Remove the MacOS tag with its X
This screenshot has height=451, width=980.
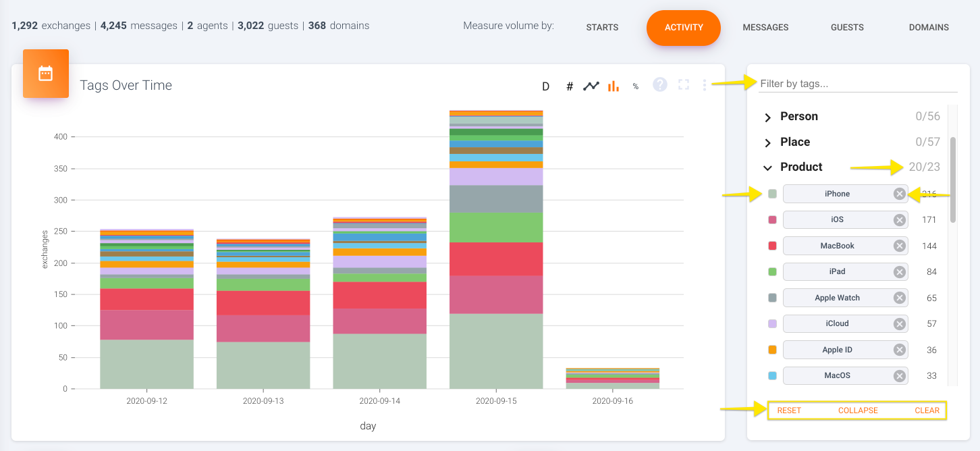coord(899,375)
